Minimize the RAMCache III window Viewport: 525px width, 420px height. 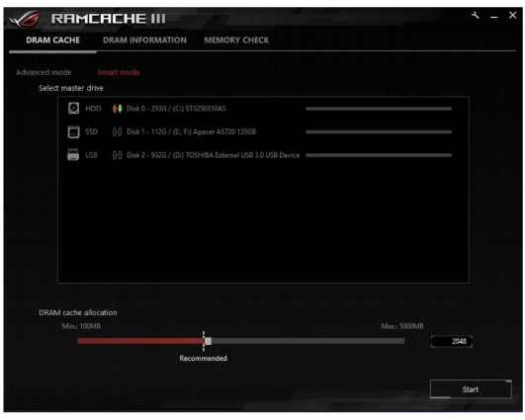pyautogui.click(x=494, y=16)
